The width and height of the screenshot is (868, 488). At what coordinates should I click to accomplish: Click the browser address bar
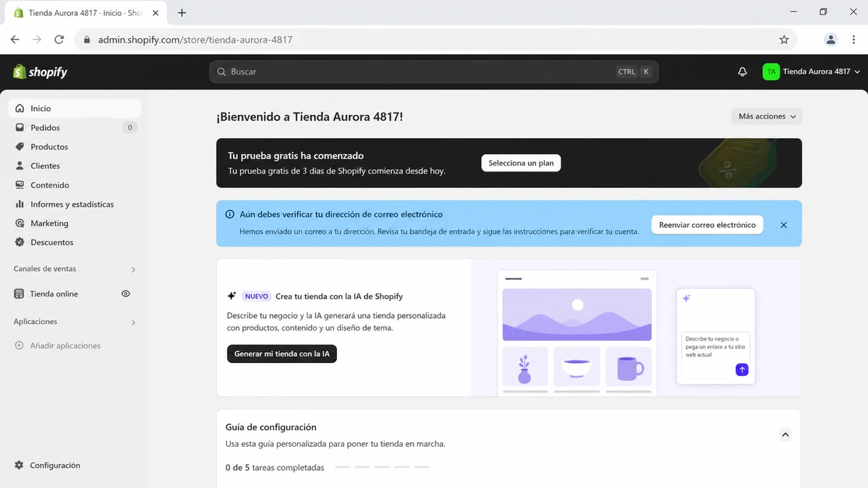(x=434, y=40)
